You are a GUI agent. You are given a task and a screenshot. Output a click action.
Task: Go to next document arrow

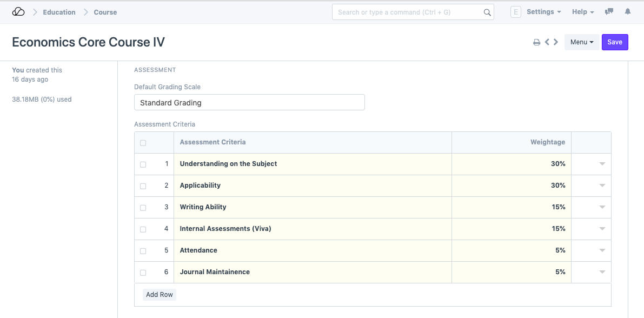556,42
